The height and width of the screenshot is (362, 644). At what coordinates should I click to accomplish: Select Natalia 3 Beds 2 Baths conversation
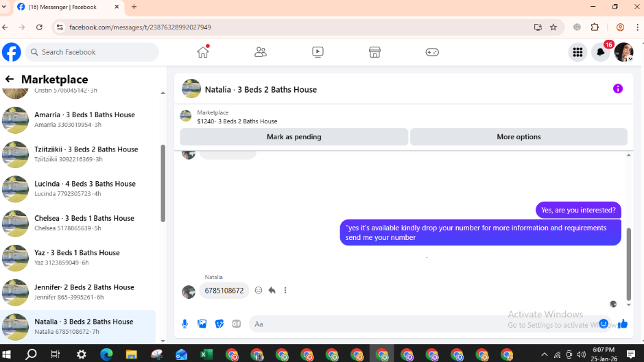coord(78,327)
